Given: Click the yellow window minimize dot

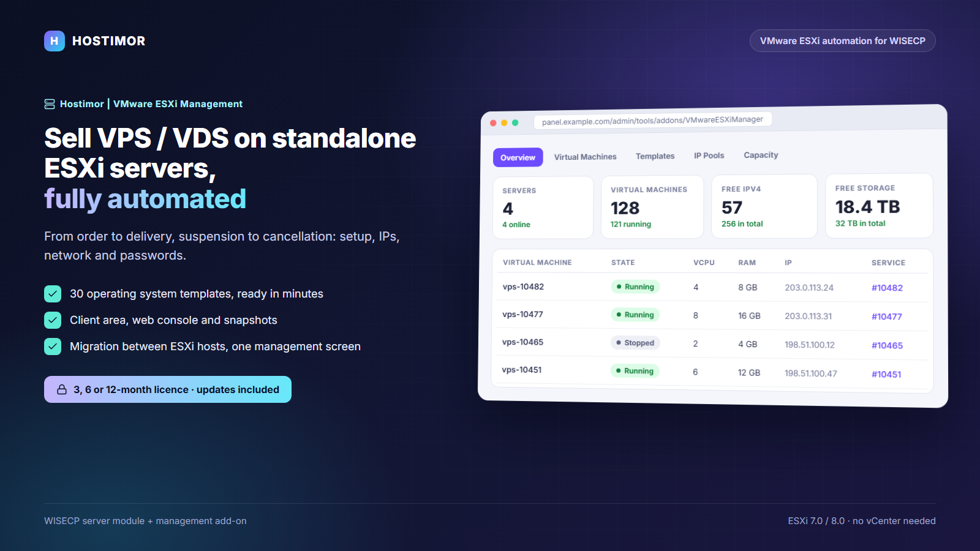Looking at the screenshot, I should pyautogui.click(x=504, y=123).
